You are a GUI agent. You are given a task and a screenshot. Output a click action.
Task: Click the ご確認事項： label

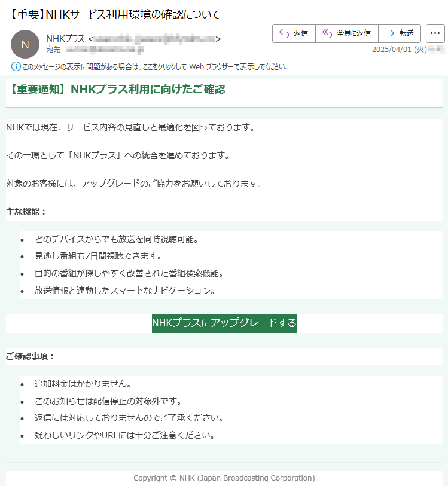tap(30, 356)
